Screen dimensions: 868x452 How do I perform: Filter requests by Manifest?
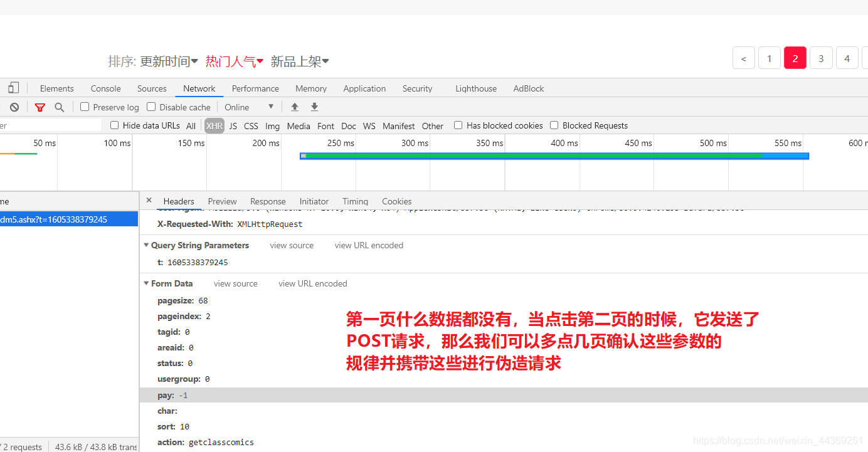point(399,126)
